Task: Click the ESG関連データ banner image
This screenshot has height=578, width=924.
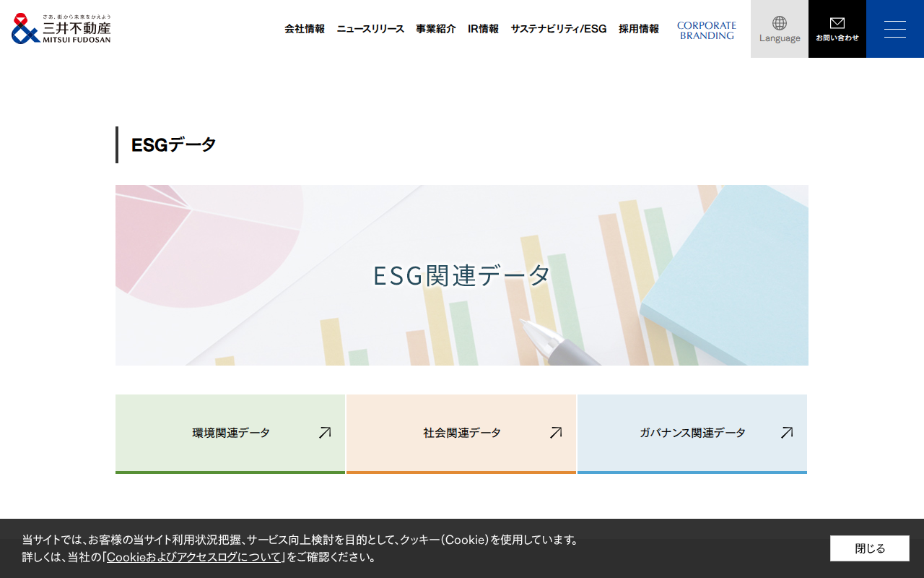Action: tap(462, 275)
